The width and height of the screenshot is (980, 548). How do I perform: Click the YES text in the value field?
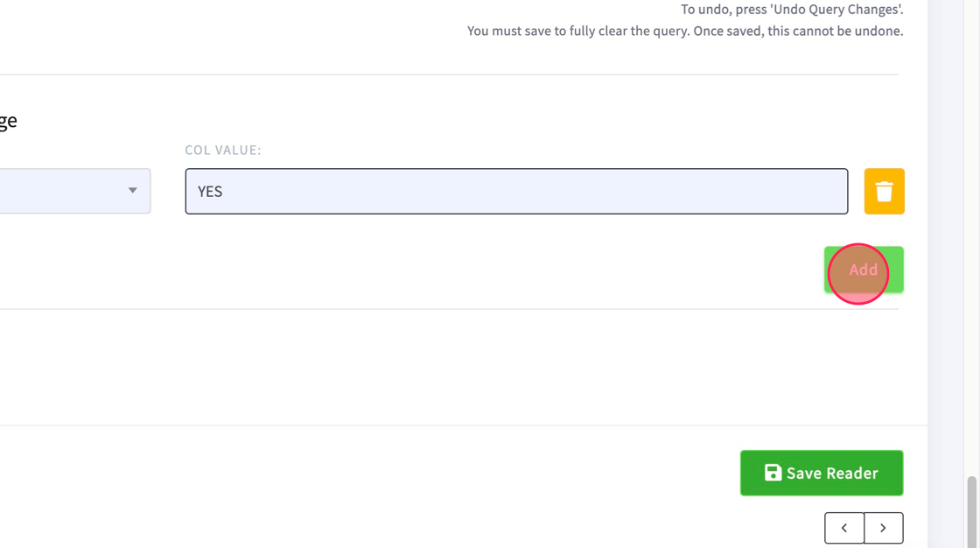tap(210, 192)
